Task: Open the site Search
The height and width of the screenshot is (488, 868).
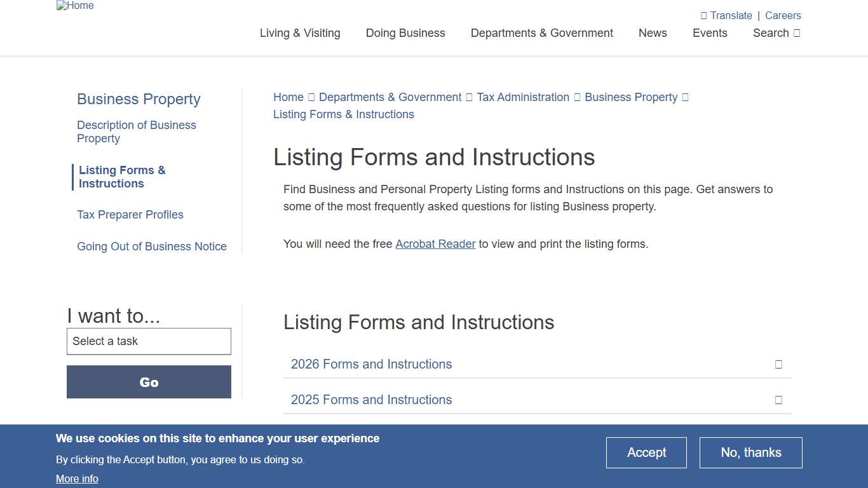Action: coord(776,33)
